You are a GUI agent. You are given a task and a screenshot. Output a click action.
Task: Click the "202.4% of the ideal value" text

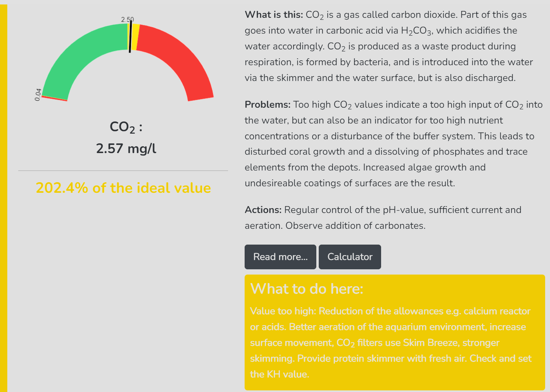point(123,188)
